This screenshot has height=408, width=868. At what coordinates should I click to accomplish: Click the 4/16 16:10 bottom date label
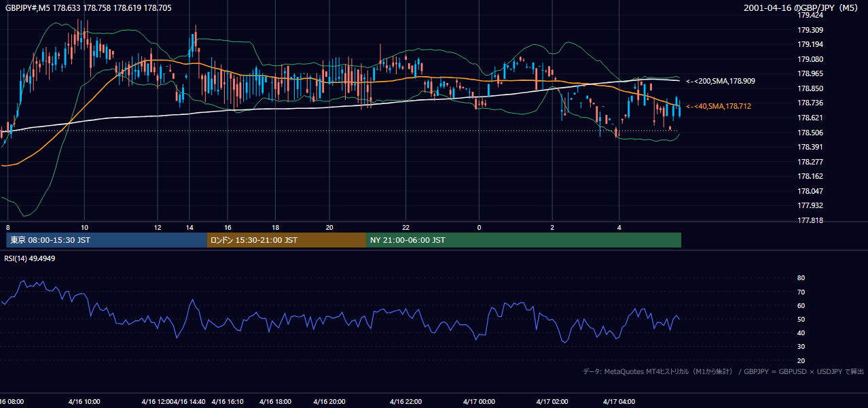(228, 401)
